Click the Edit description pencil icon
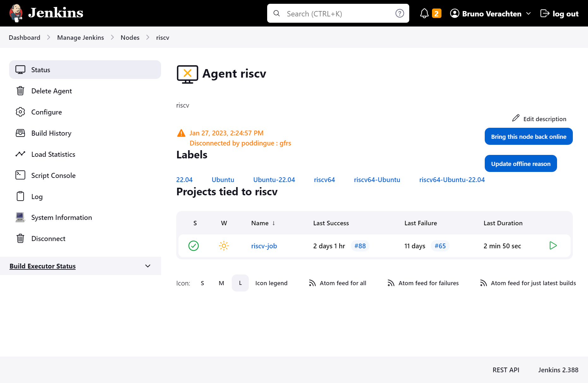The height and width of the screenshot is (383, 588). 516,118
